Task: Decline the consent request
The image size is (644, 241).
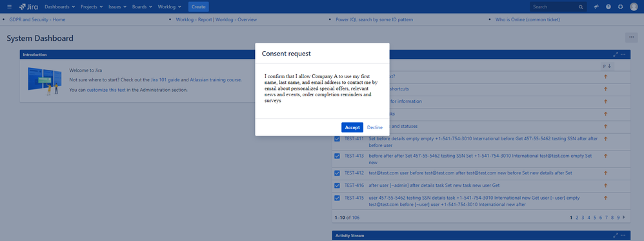Action: click(374, 127)
